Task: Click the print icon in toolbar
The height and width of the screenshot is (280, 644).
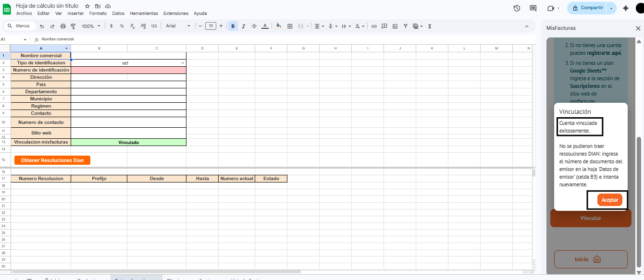Action: [62, 26]
